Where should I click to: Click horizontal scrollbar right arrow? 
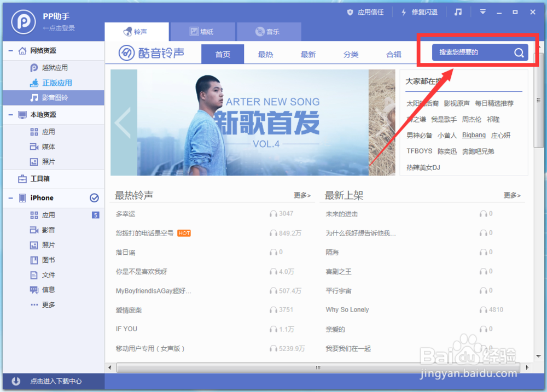coord(527,367)
